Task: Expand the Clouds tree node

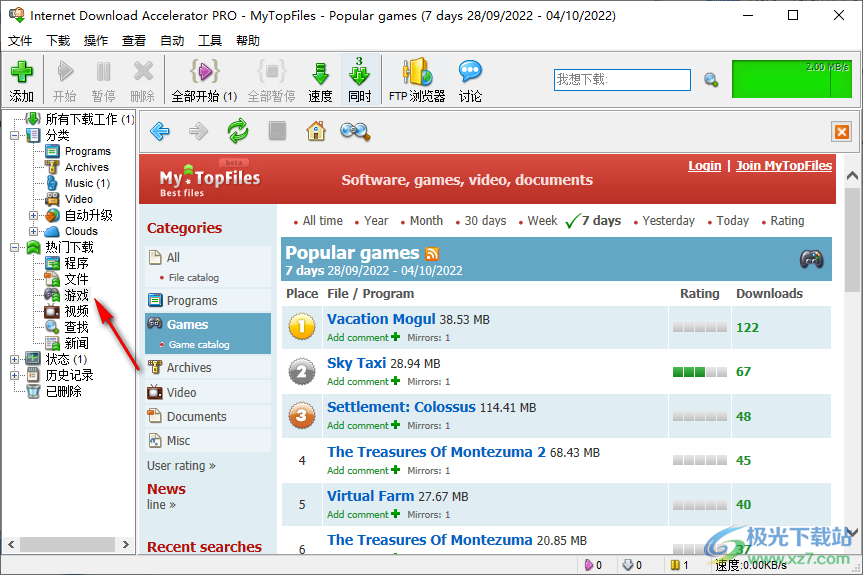Action: pyautogui.click(x=34, y=232)
